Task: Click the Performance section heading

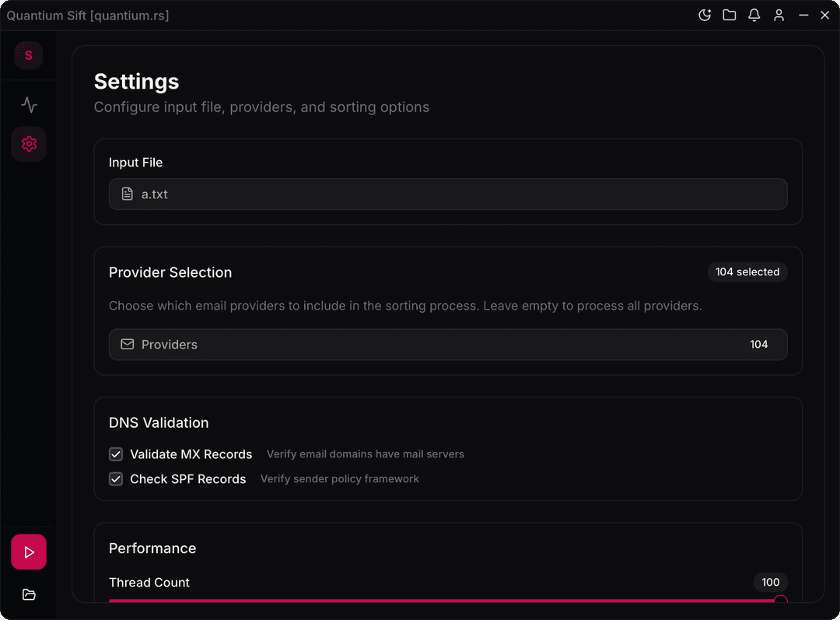Action: point(152,548)
